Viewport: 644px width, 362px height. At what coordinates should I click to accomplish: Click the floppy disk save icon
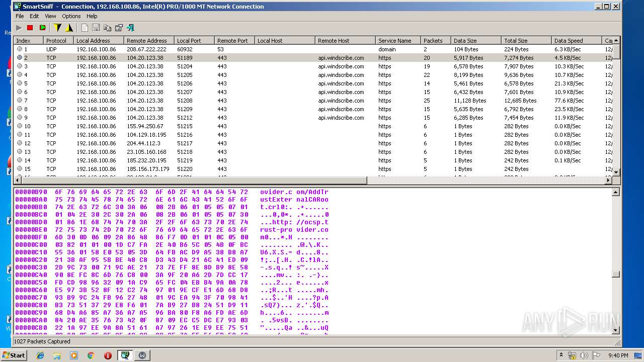[x=96, y=28]
